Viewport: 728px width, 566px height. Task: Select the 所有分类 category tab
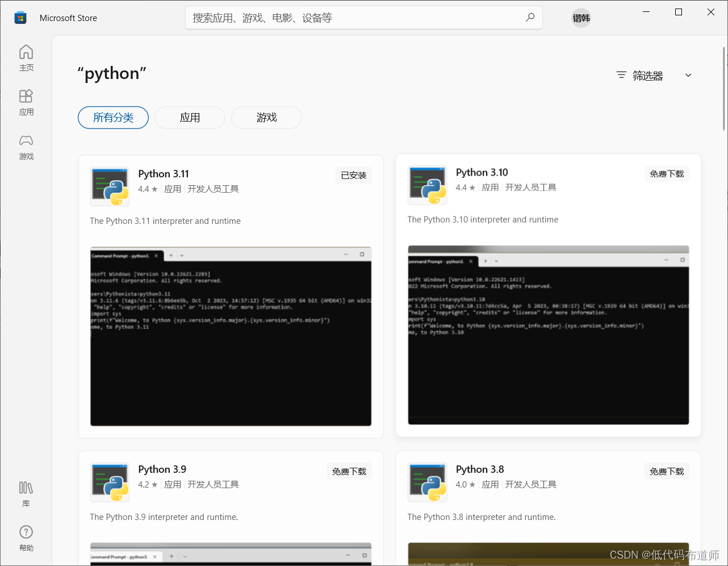[x=113, y=118]
